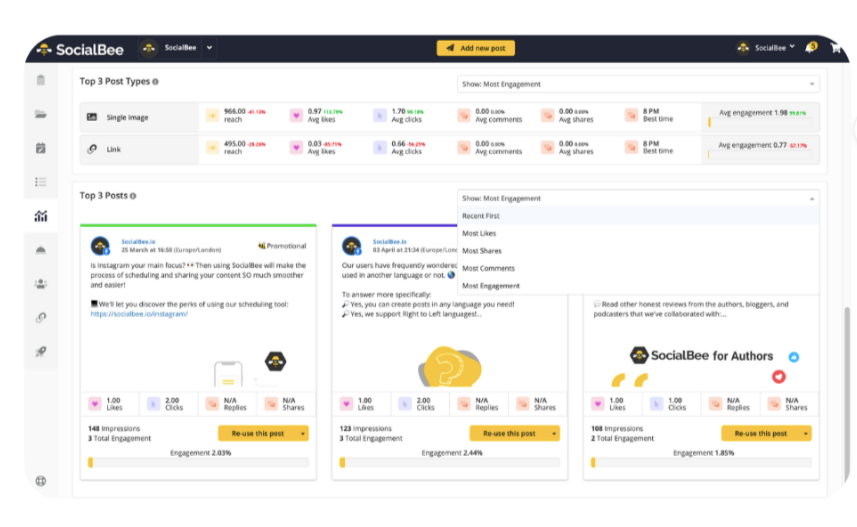
Task: Click Add new post button
Action: coord(476,48)
